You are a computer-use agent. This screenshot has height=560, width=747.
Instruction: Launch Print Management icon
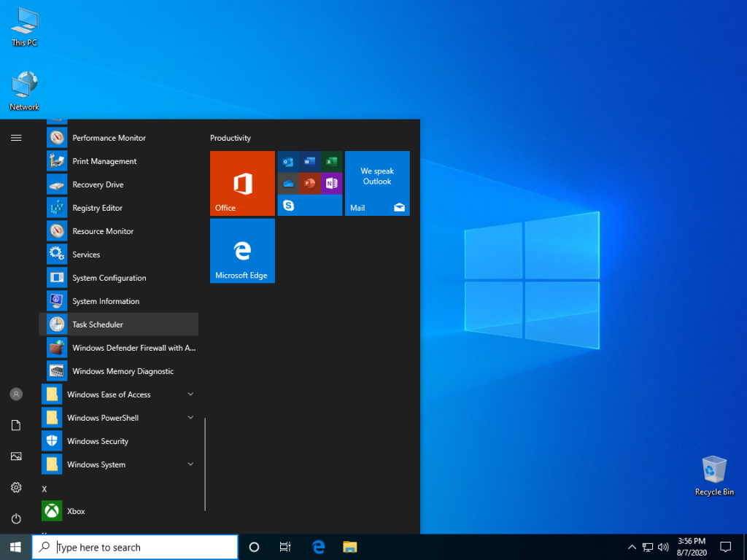click(x=57, y=161)
